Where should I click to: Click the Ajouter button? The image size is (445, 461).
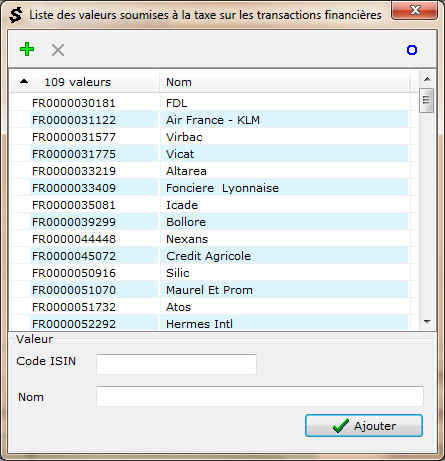364,426
